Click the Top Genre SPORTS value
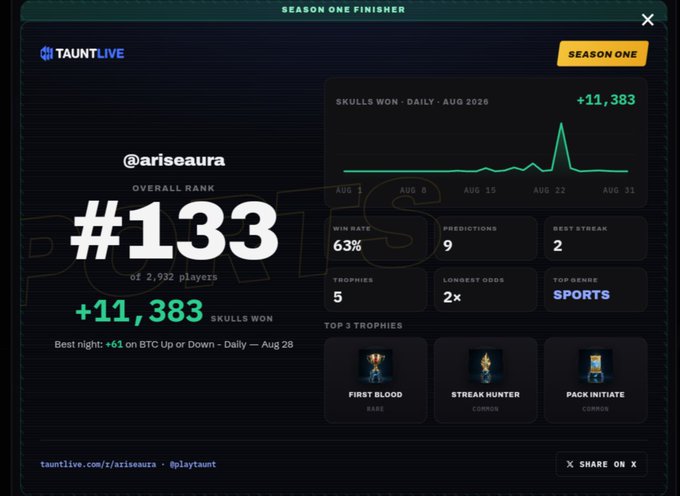Viewport: 680px width, 496px height. (582, 295)
